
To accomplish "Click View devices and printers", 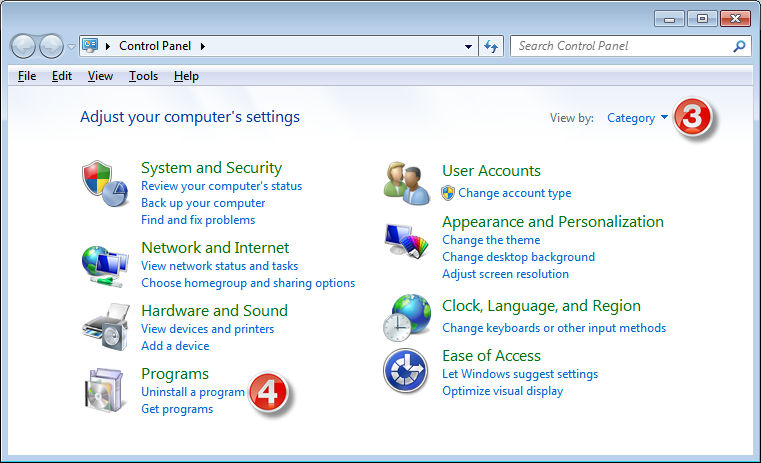I will (x=208, y=329).
